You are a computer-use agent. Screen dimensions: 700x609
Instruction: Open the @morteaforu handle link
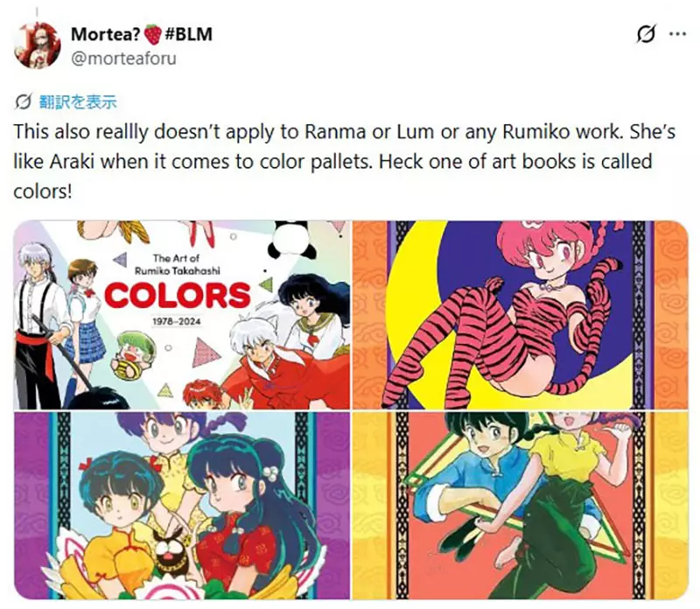118,56
